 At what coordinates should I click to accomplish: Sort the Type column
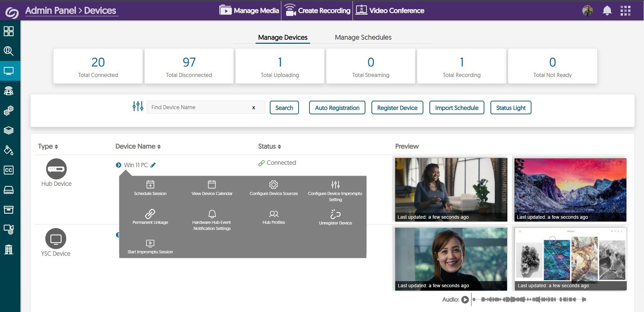tap(48, 147)
